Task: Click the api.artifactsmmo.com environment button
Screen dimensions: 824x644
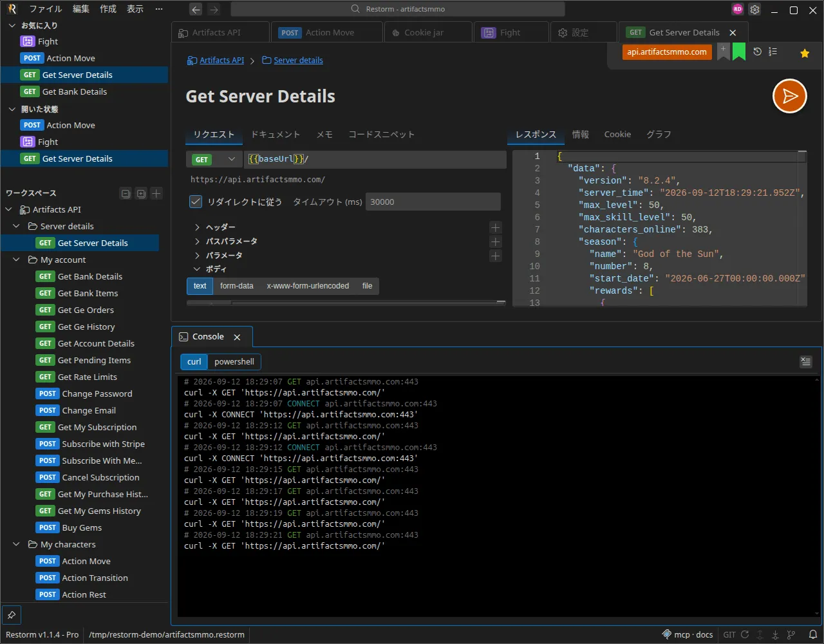Action: coord(667,52)
